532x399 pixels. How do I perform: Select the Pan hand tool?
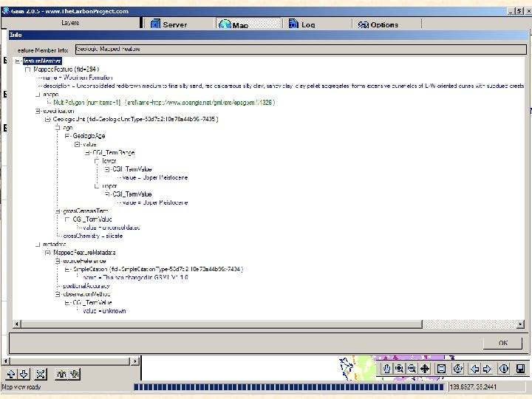click(386, 369)
